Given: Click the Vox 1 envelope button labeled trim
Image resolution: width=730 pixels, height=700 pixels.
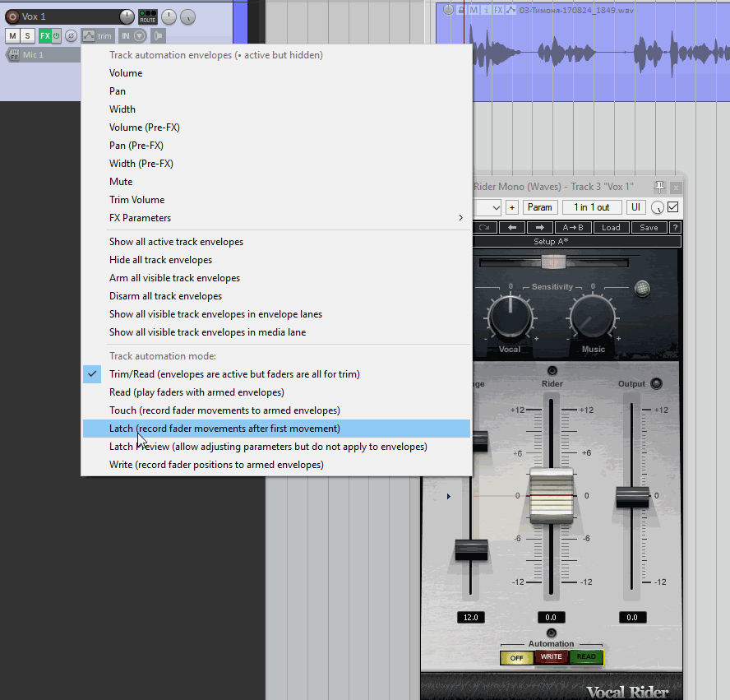Looking at the screenshot, I should pos(97,36).
